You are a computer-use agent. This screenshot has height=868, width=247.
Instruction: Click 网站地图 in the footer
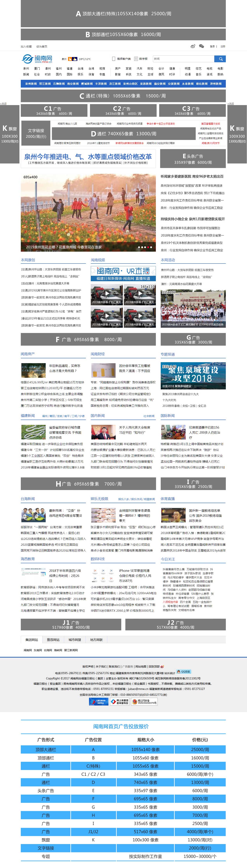141,667
